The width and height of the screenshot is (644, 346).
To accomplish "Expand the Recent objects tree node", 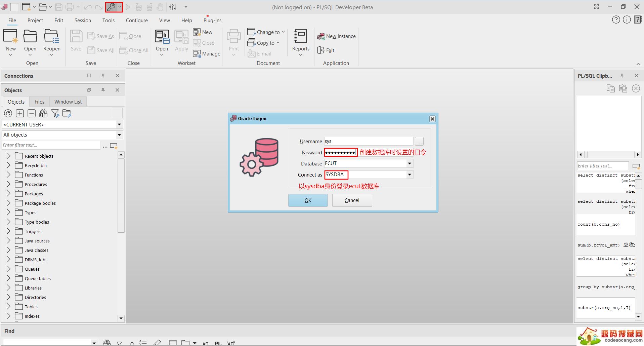I will pyautogui.click(x=9, y=156).
